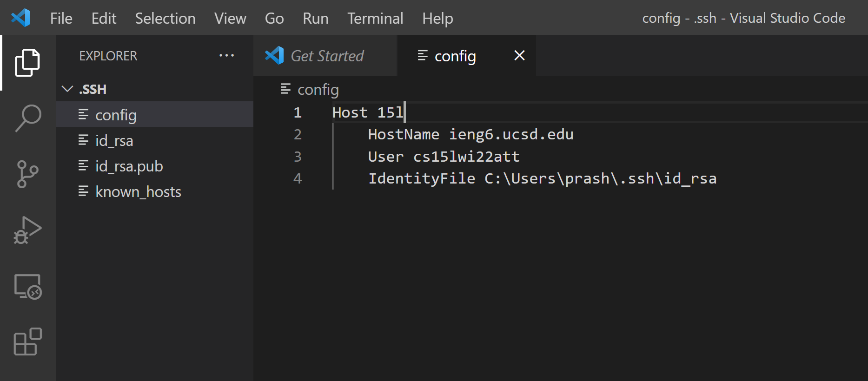Image resolution: width=868 pixels, height=381 pixels.
Task: Open the Explorer view in activity bar
Action: 28,63
